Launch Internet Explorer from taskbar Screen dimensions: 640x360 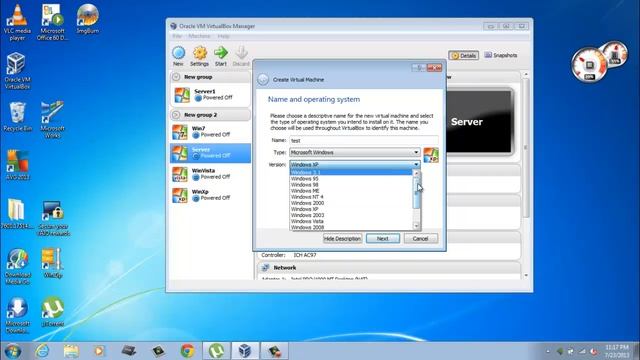(42, 351)
